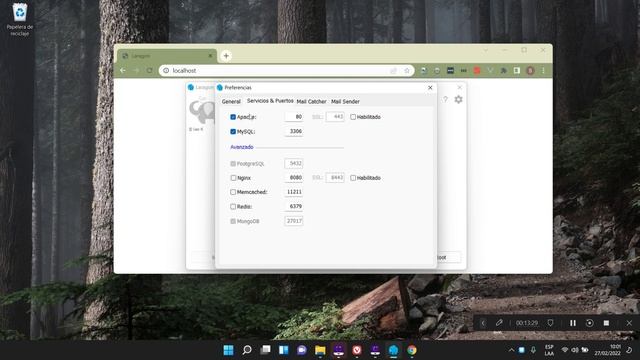Bookmark this page with the star icon
Image resolution: width=640 pixels, height=360 pixels.
click(407, 71)
